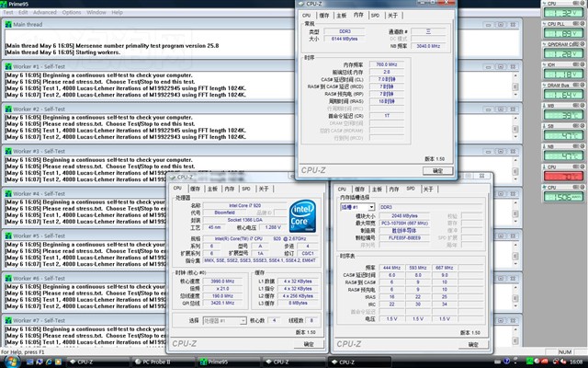
Task: Click the Prime95 application icon in title bar
Action: coord(4,4)
